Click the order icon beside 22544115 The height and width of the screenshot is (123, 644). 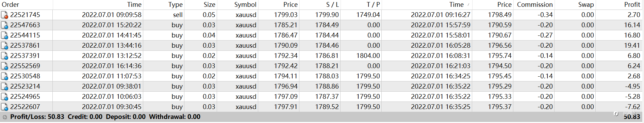click(x=4, y=35)
